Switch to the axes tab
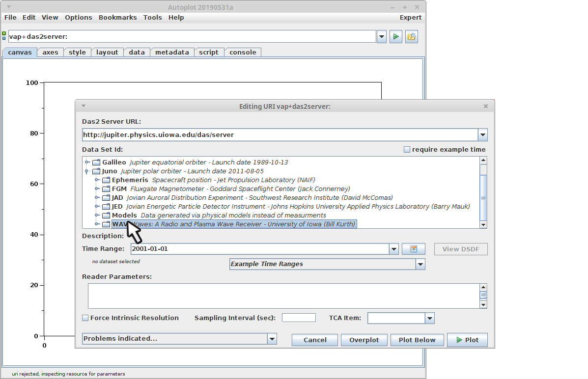The image size is (588, 379). click(x=50, y=53)
